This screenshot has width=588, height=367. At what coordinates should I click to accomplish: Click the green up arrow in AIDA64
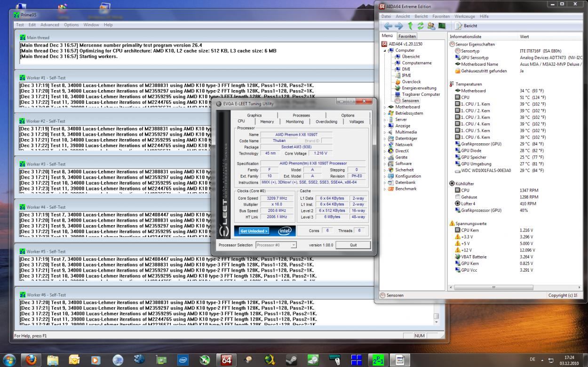pos(410,26)
